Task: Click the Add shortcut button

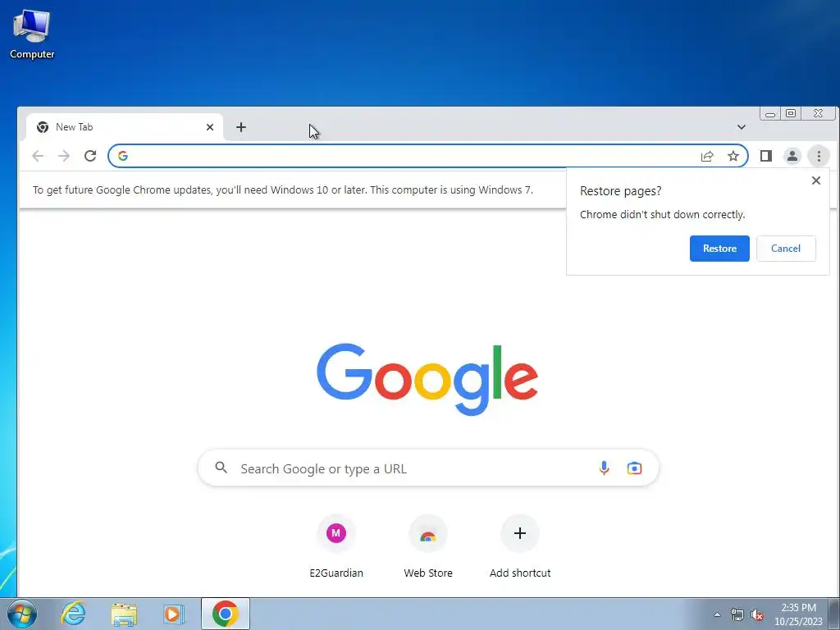Action: 519,546
